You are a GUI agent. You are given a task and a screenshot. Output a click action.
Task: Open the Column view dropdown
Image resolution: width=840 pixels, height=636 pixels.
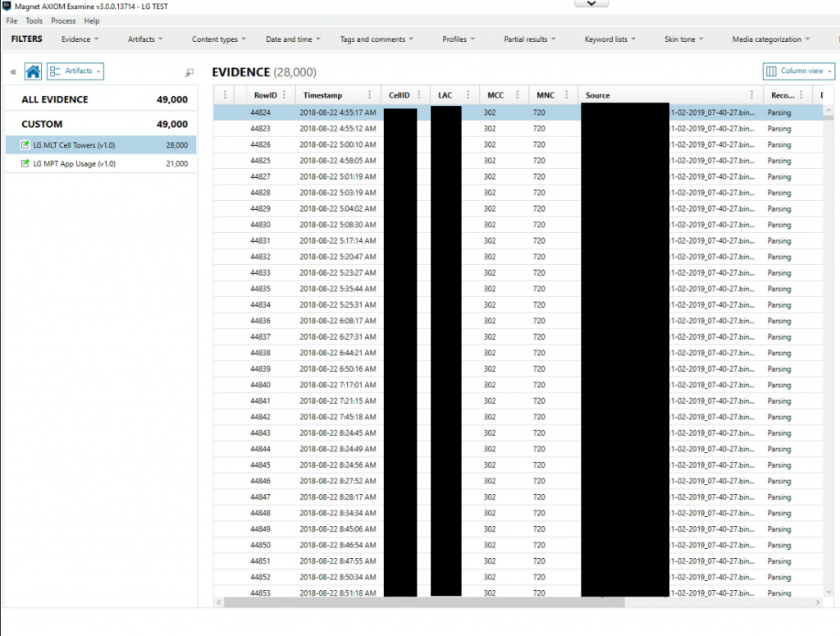click(x=798, y=71)
